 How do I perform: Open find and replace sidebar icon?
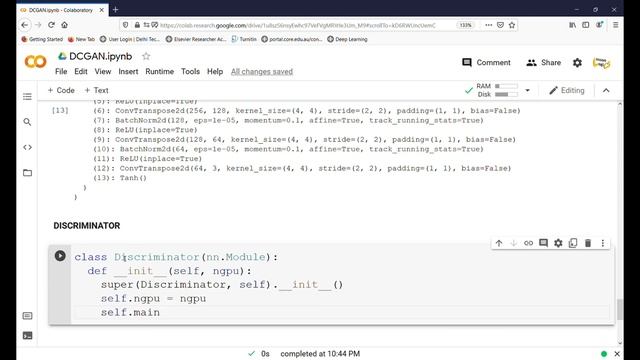point(27,122)
